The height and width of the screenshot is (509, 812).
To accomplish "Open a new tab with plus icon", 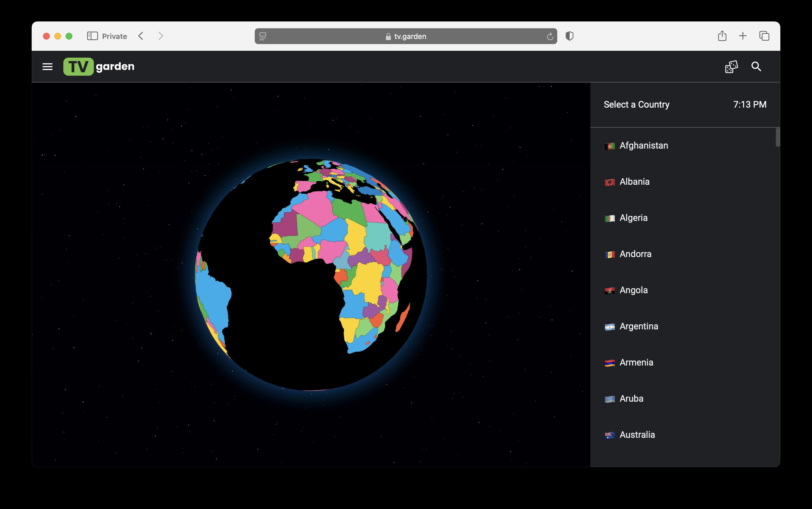I will pyautogui.click(x=743, y=36).
